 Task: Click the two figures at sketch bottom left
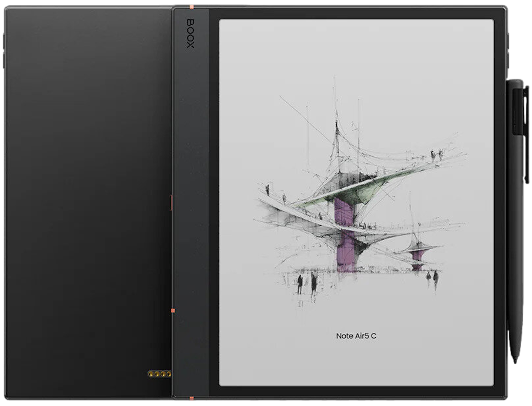[307, 283]
